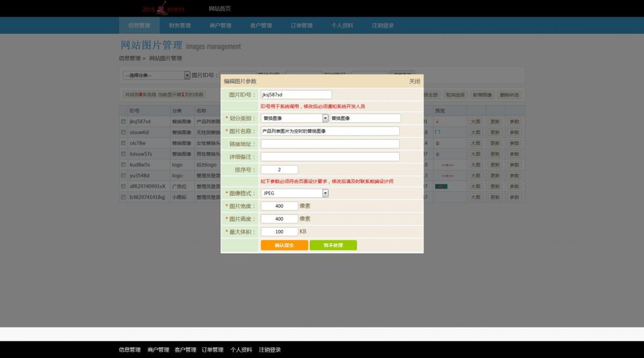Switch to the 客户管理 nav tab
This screenshot has height=358, width=644.
coord(261,25)
